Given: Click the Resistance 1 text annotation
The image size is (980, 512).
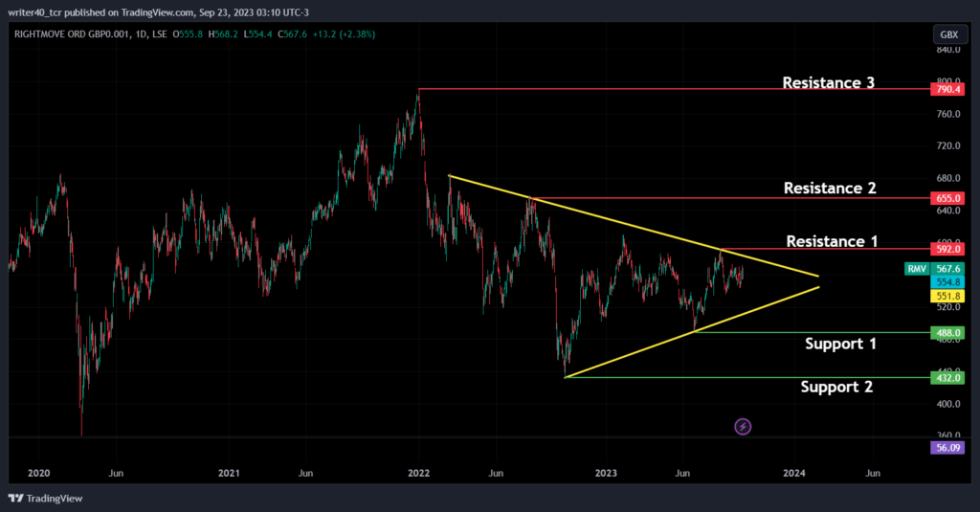Looking at the screenshot, I should (832, 241).
